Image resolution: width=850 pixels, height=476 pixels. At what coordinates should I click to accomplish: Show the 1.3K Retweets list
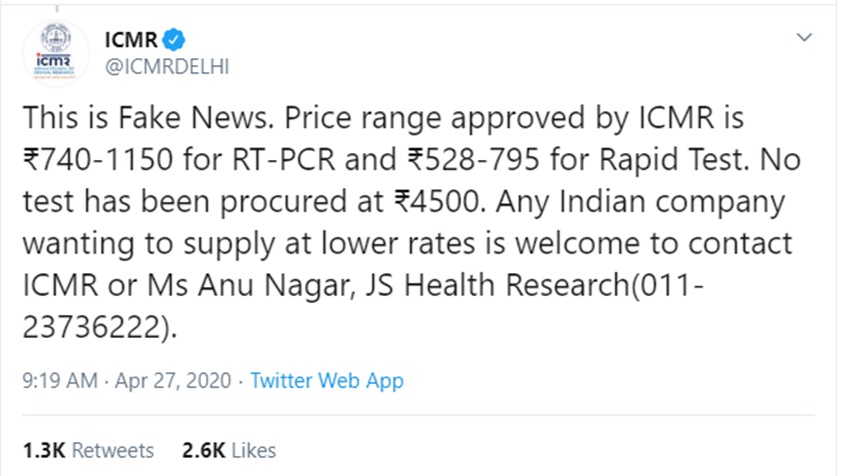(88, 451)
